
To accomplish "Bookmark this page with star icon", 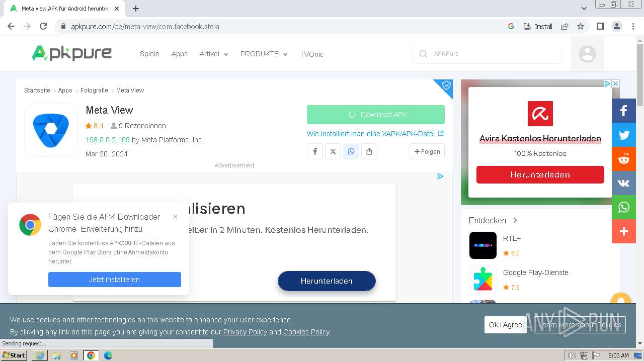I will (581, 26).
